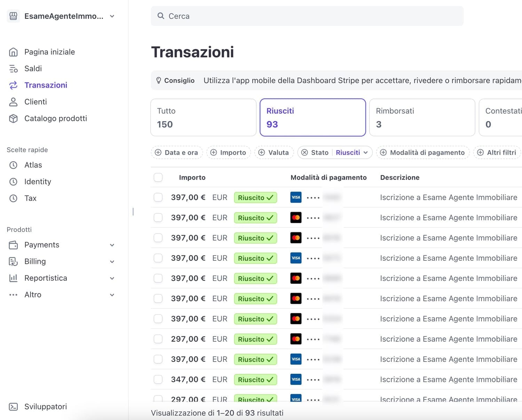This screenshot has height=420, width=522.
Task: Check the first 397,00 € transaction row
Action: (x=158, y=197)
